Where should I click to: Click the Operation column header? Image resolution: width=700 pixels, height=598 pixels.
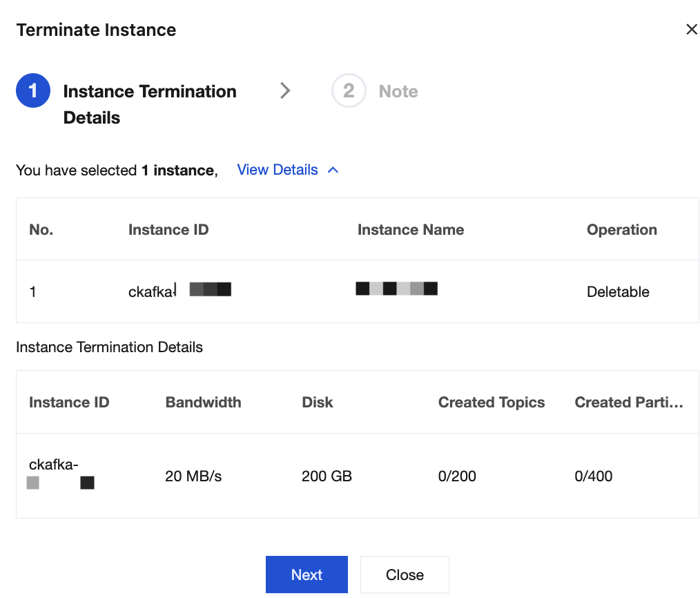(x=621, y=230)
